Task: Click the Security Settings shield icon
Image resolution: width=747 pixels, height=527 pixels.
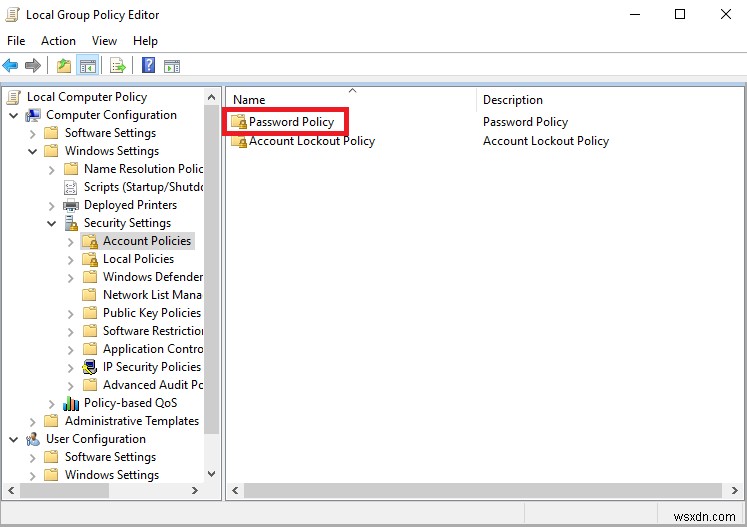Action: 71,223
